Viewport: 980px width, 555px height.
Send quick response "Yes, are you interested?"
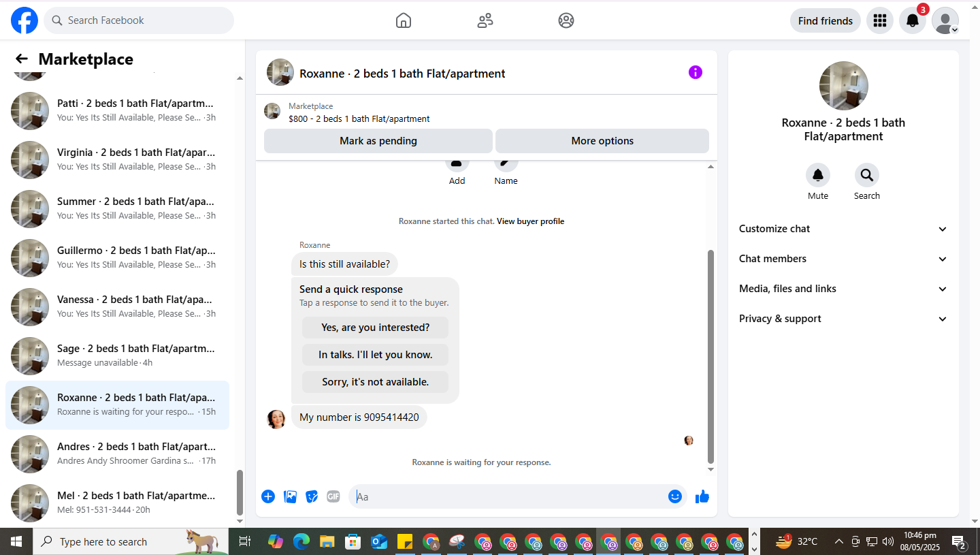tap(376, 328)
